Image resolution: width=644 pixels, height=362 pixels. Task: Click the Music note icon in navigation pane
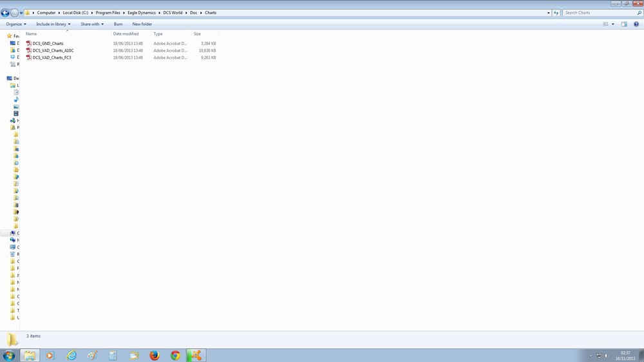pyautogui.click(x=16, y=99)
